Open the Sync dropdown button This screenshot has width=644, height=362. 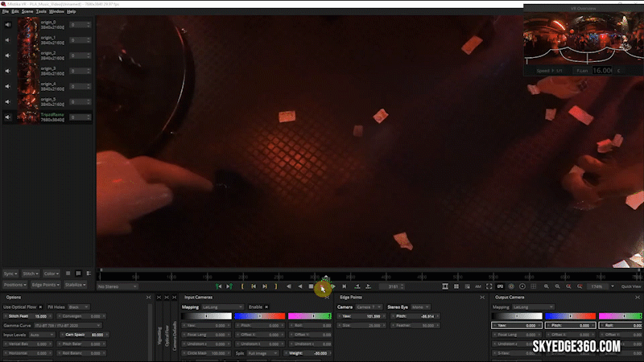tap(10, 274)
